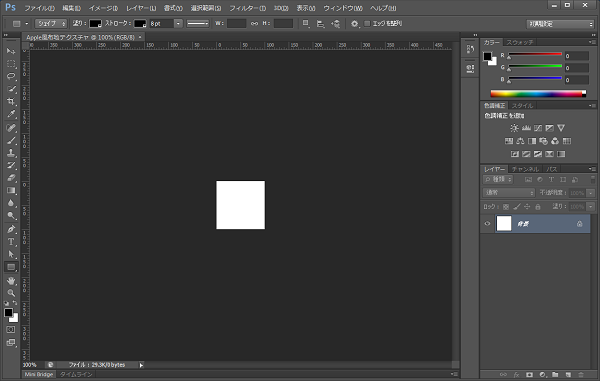
Task: Toggle link between width and height
Action: pyautogui.click(x=254, y=24)
